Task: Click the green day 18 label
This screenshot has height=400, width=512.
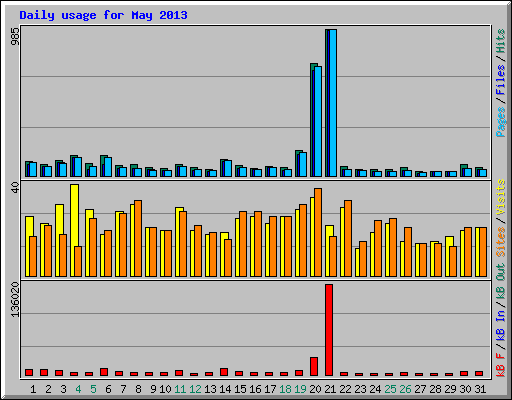Action: point(285,389)
